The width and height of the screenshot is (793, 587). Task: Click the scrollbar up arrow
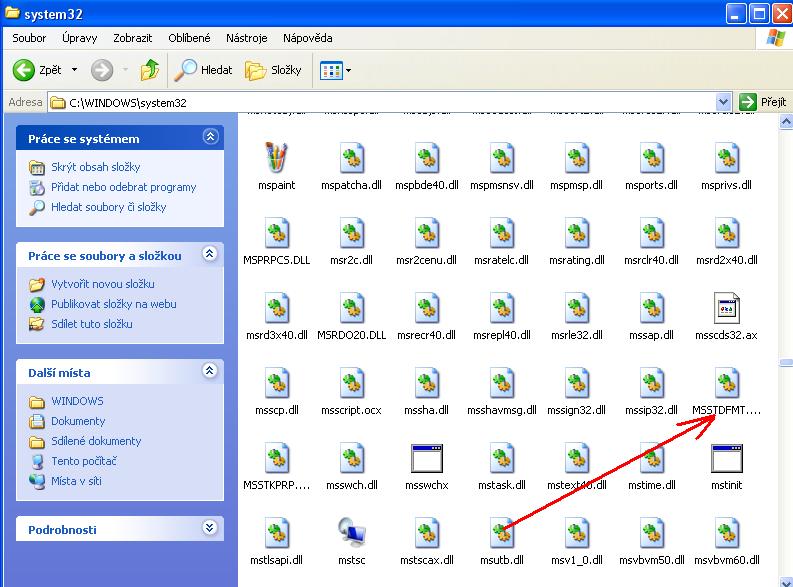[x=786, y=121]
